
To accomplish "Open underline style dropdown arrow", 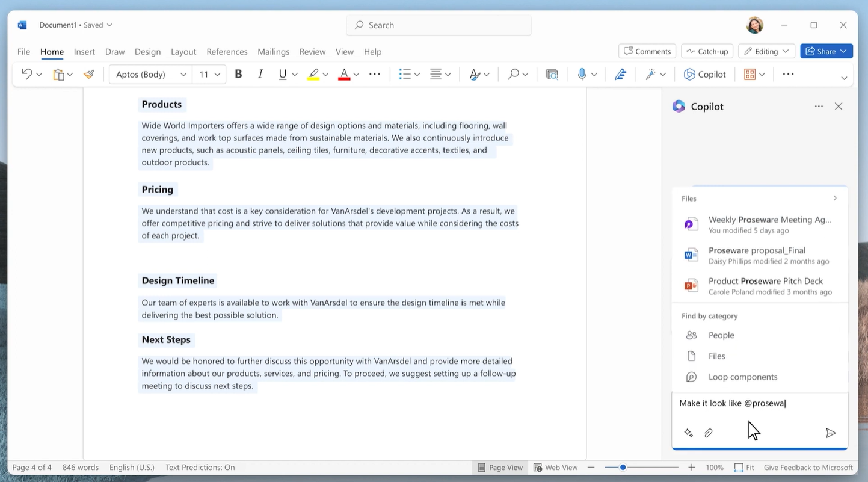I will tap(295, 75).
